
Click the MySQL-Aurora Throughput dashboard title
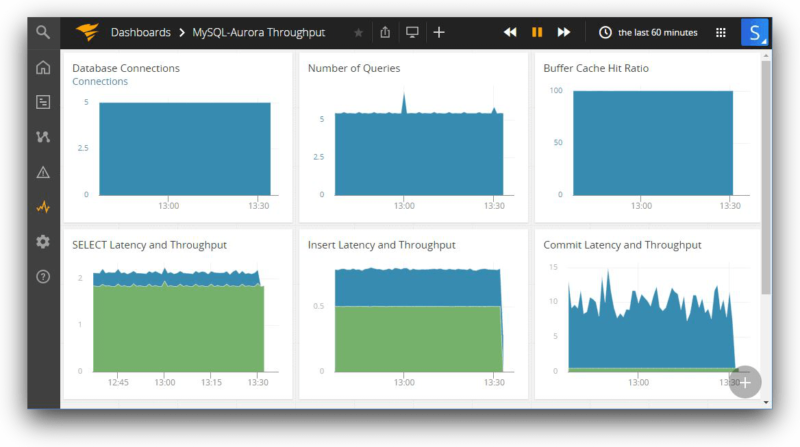click(x=259, y=32)
